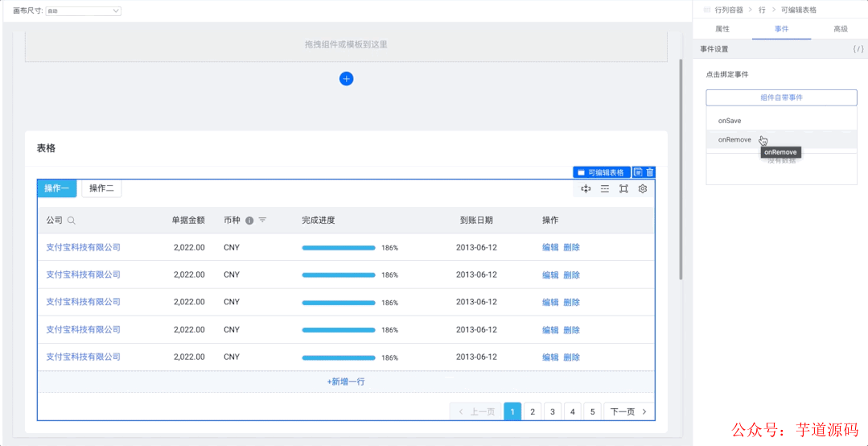
Task: Delete the 可编辑表格 component with trash icon
Action: click(650, 172)
